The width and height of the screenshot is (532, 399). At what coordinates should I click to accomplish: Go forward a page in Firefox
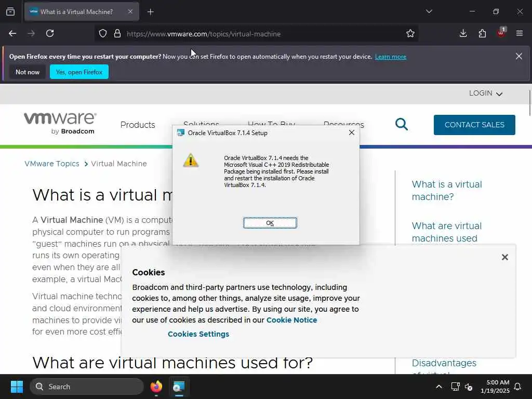[x=31, y=33]
